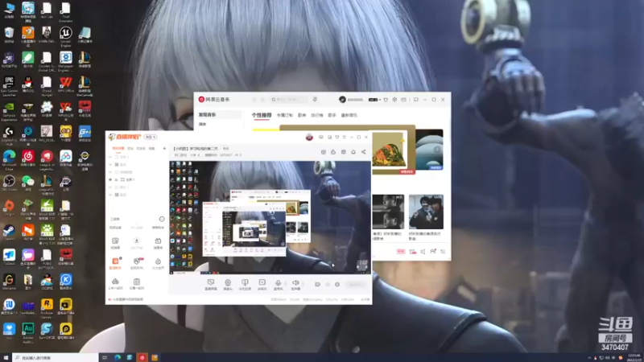Open the microphone source icon under the preview
Image resolution: width=644 pixels, height=362 pixels.
coord(278,285)
